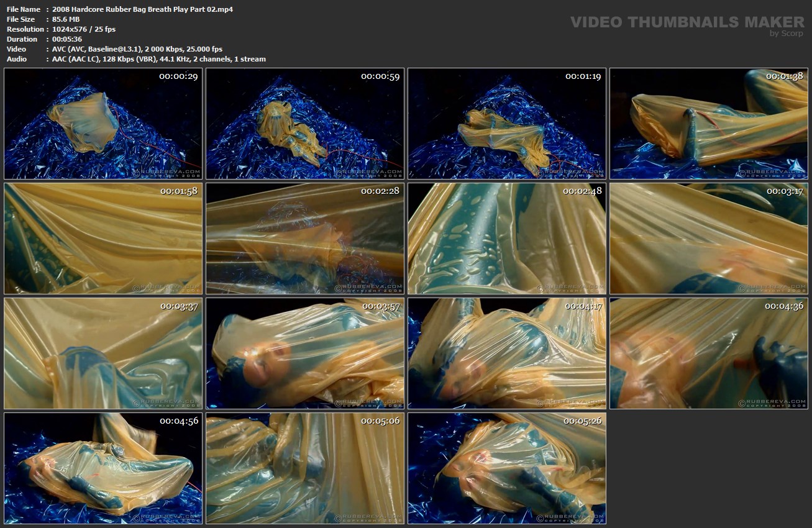Click the Resolution value 1024x576
Screen dimensions: 812x528
[74, 29]
